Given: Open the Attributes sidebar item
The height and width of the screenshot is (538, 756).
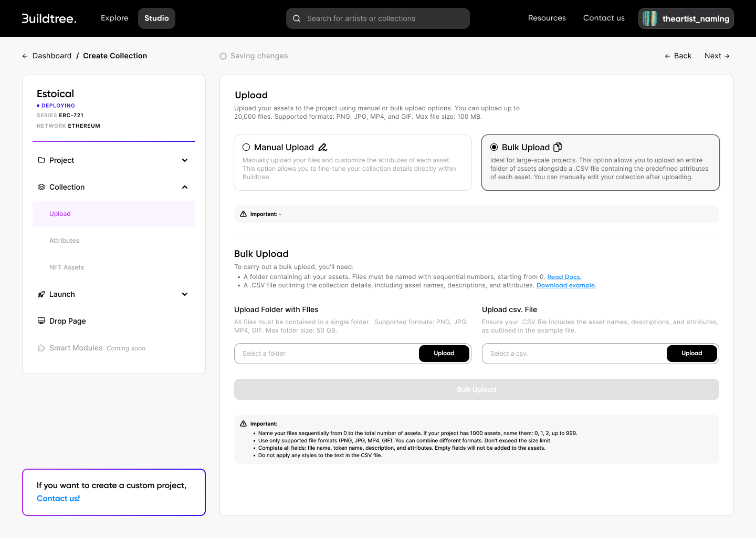Looking at the screenshot, I should 64,241.
